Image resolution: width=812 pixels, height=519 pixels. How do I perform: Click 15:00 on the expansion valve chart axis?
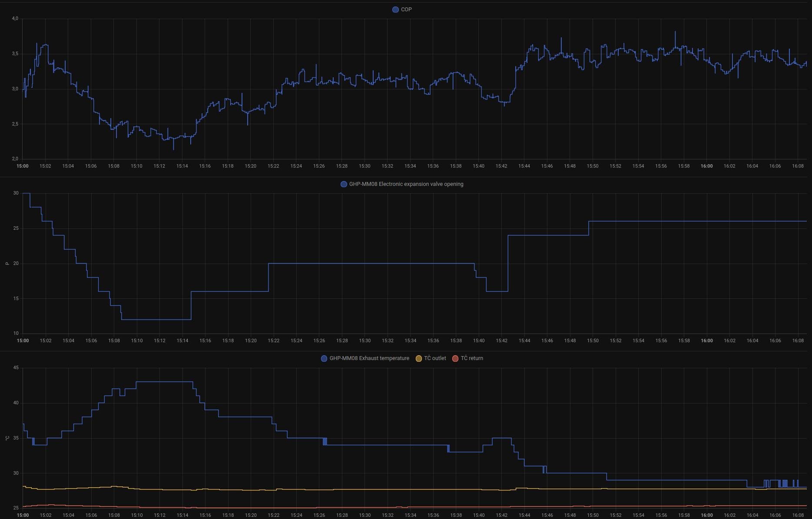tap(23, 340)
